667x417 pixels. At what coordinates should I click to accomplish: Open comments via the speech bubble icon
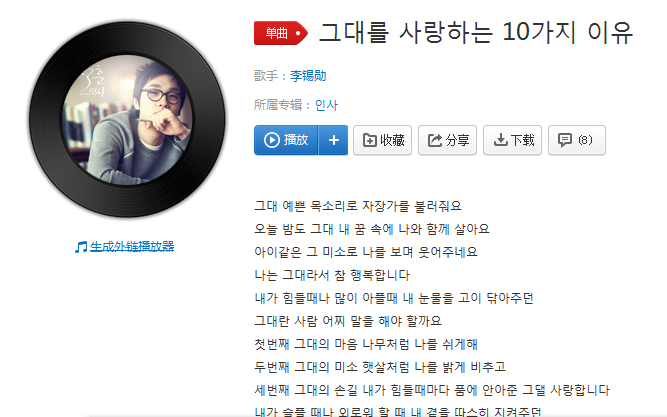pyautogui.click(x=565, y=140)
